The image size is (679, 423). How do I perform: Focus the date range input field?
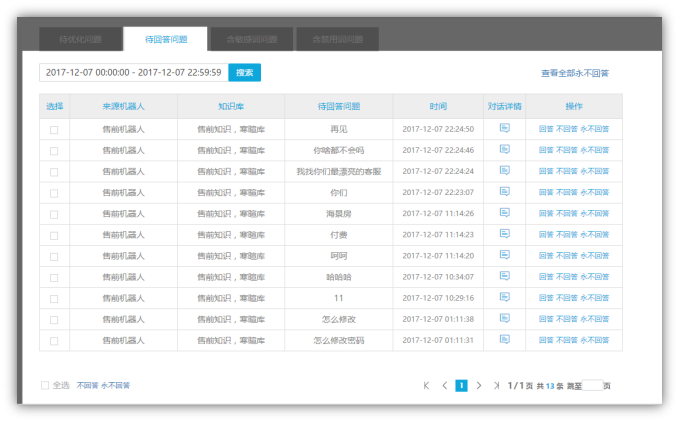tap(134, 72)
